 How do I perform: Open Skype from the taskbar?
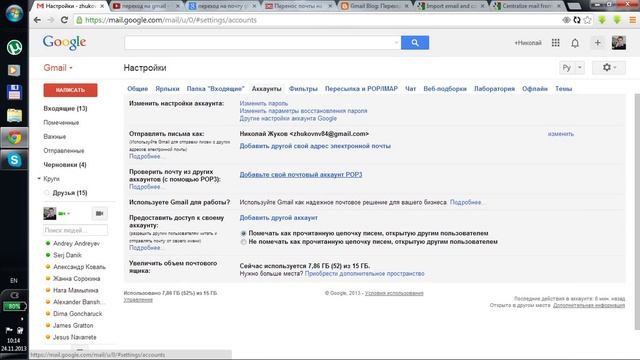(14, 160)
